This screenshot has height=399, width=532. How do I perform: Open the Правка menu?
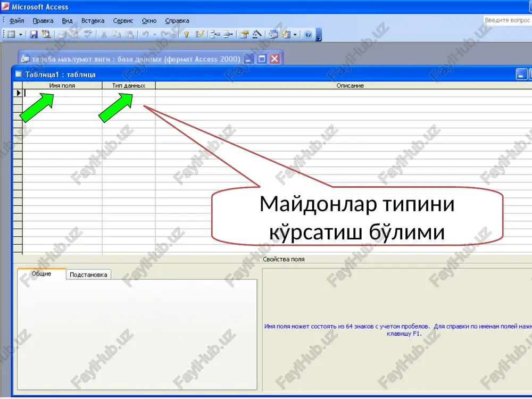click(43, 21)
